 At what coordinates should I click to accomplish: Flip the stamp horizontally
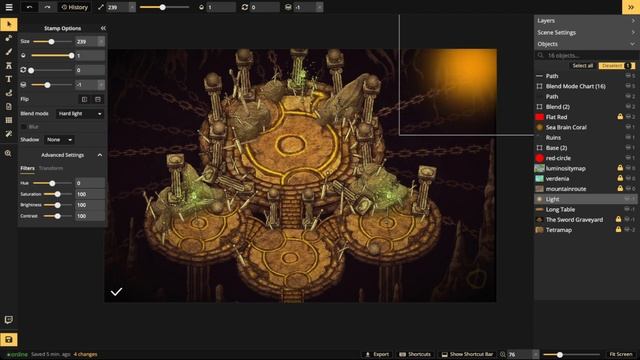pos(84,99)
